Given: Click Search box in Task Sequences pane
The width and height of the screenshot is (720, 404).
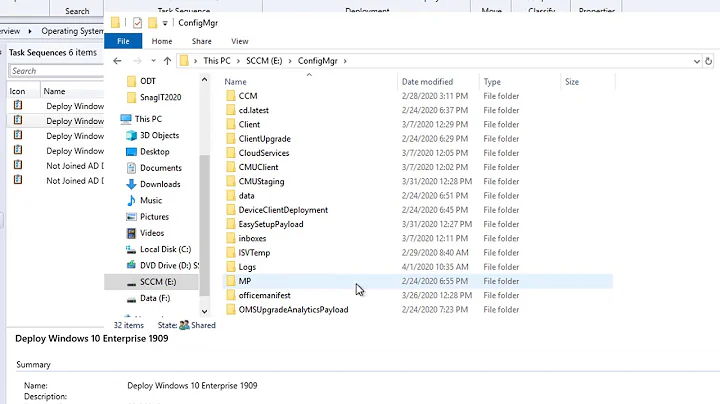Looking at the screenshot, I should (56, 71).
